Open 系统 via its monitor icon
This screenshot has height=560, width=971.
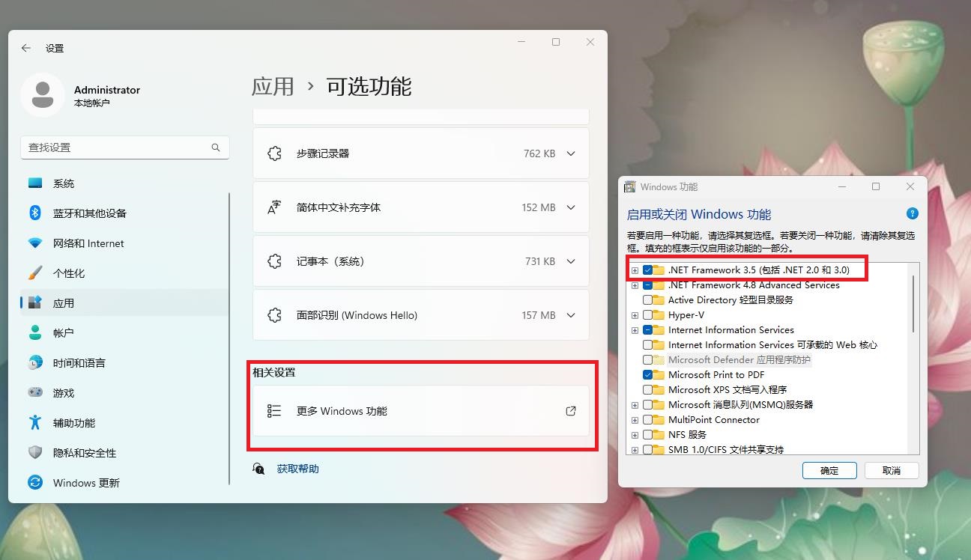point(35,183)
